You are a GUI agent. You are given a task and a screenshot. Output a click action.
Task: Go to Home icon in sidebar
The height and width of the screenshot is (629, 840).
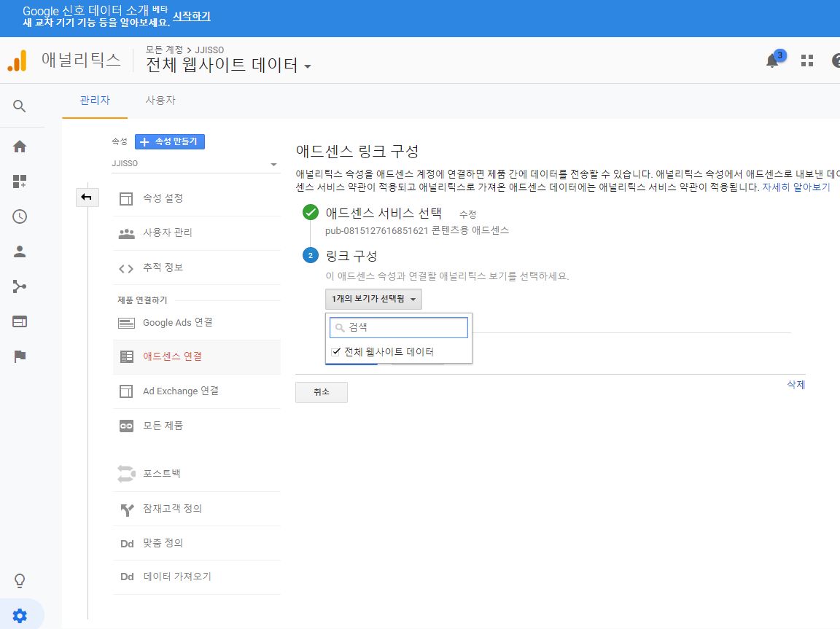pyautogui.click(x=19, y=146)
